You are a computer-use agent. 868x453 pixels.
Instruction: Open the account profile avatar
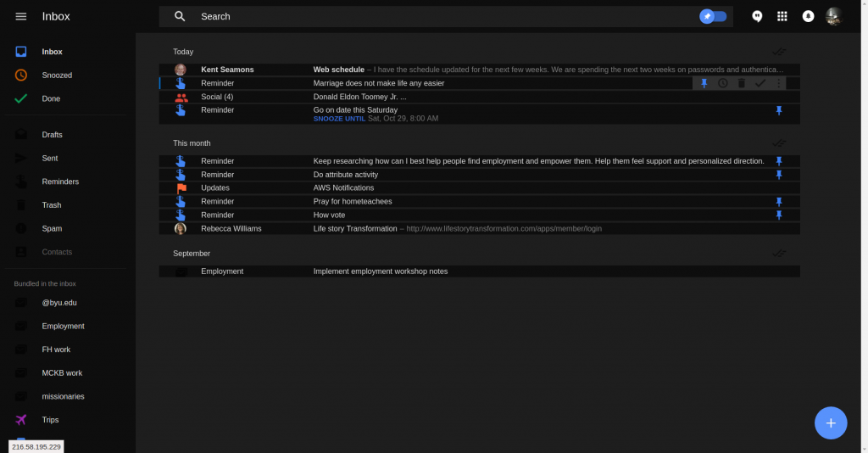click(x=834, y=17)
